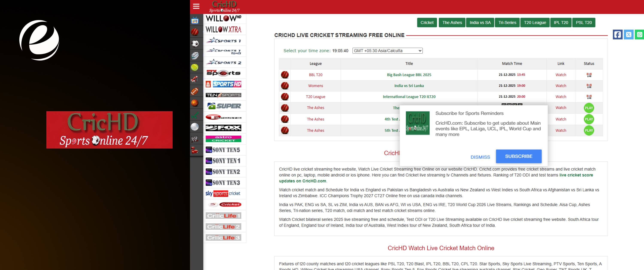
Task: Share the page on Facebook
Action: [x=618, y=34]
